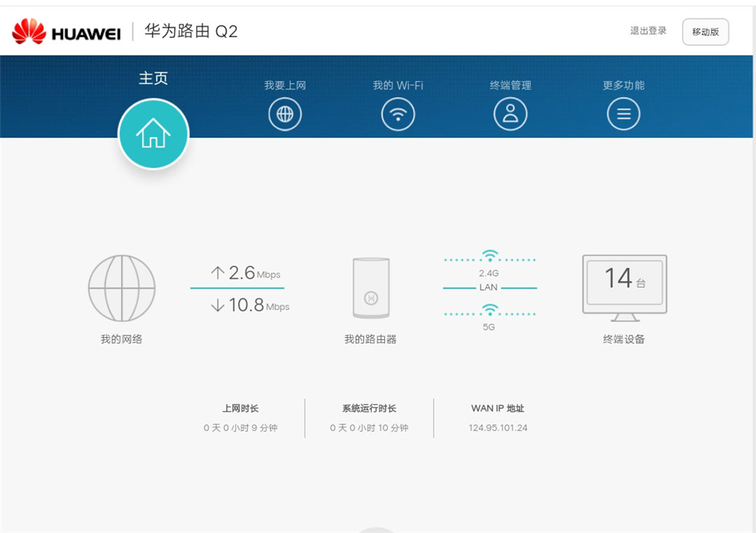756x533 pixels.
Task: Click the 系统运行时长 heading
Action: click(x=370, y=408)
